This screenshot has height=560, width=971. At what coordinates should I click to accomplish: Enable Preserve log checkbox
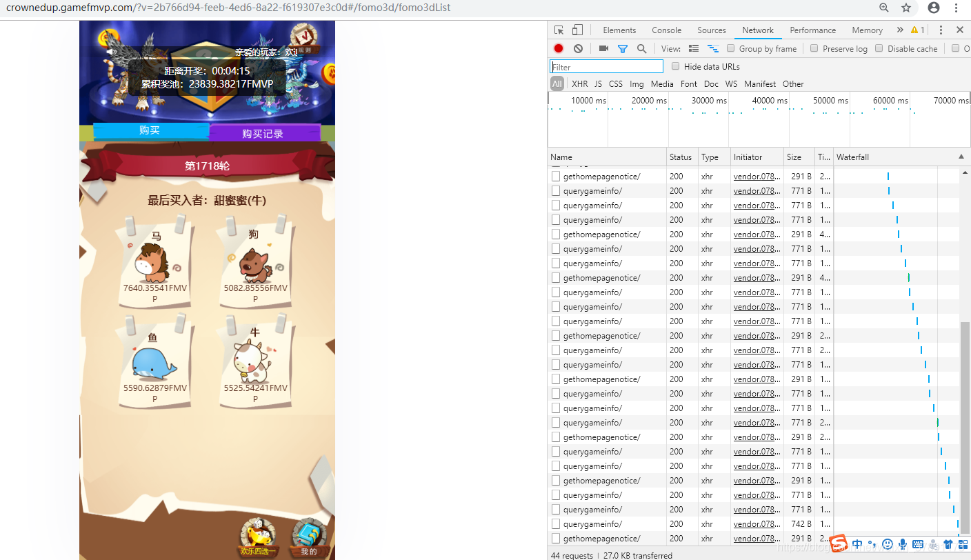click(x=814, y=48)
